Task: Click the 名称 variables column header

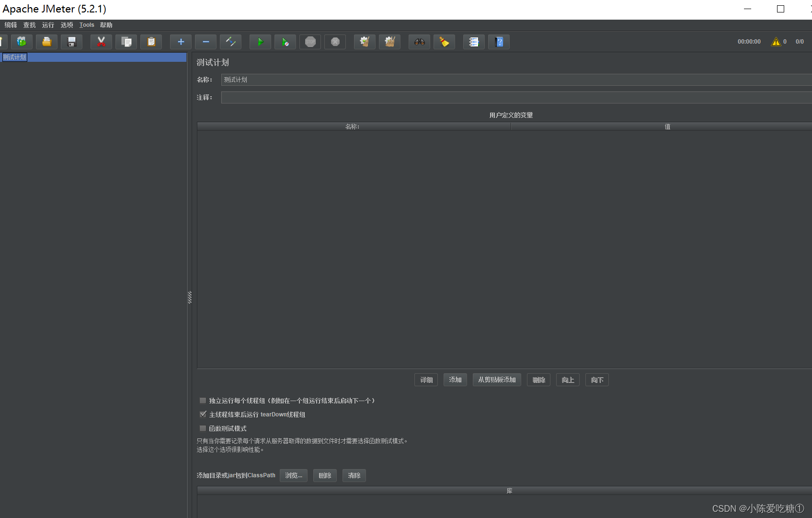Action: point(354,127)
